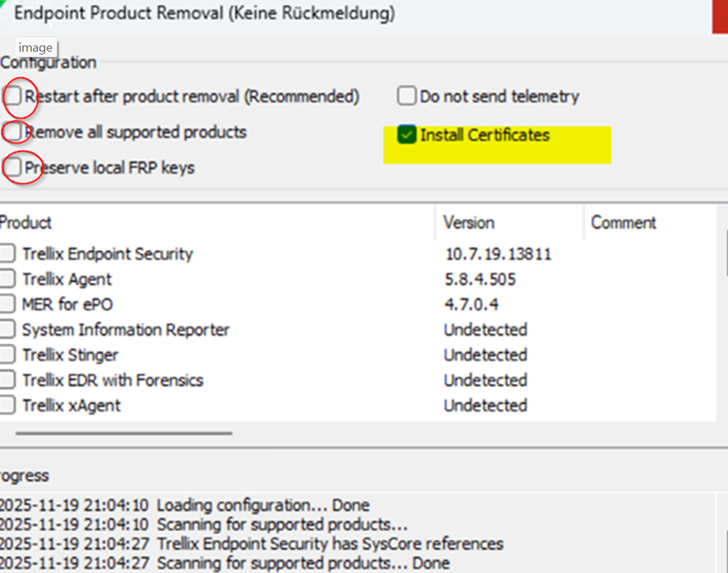Mark System Information Reporter checkbox

point(7,330)
